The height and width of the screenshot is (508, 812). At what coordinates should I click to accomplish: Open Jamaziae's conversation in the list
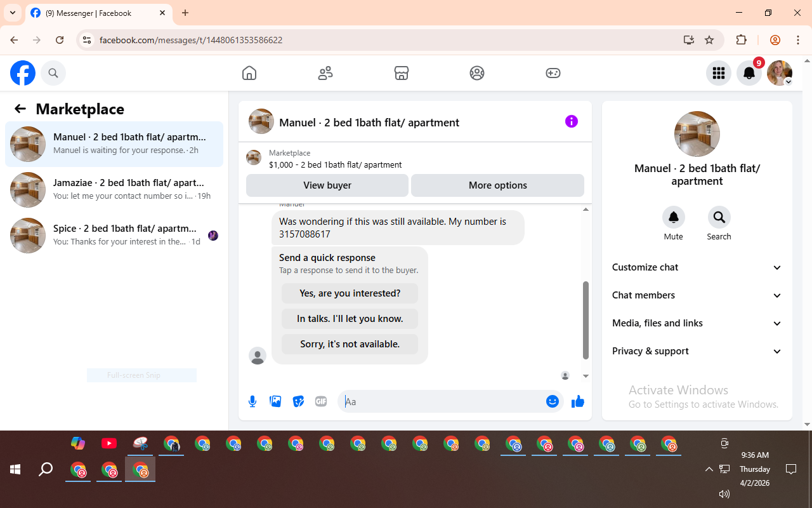[114, 190]
